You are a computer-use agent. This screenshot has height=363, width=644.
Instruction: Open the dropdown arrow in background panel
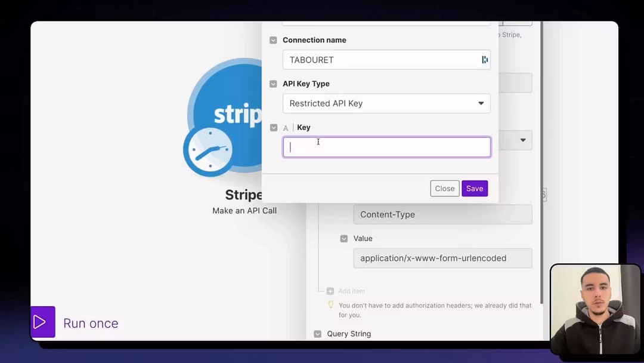tap(523, 140)
